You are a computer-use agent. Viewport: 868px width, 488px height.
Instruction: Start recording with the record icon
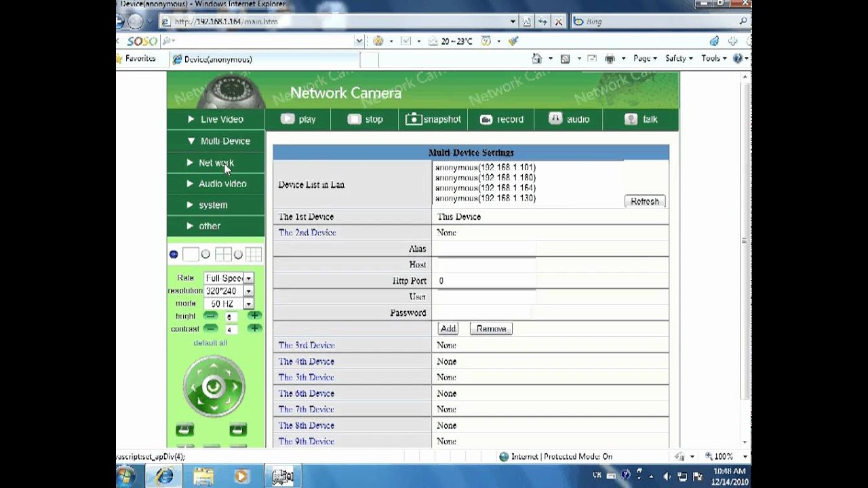coord(486,119)
